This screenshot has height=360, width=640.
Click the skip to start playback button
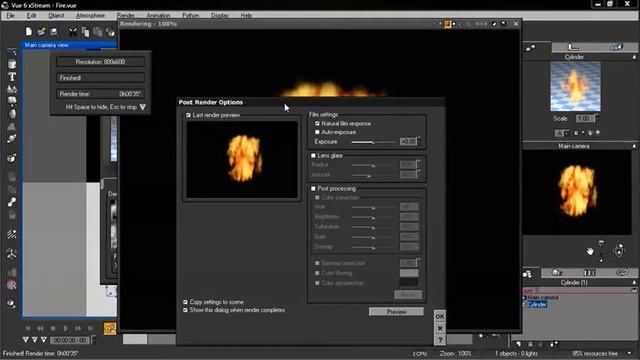pyautogui.click(x=28, y=328)
